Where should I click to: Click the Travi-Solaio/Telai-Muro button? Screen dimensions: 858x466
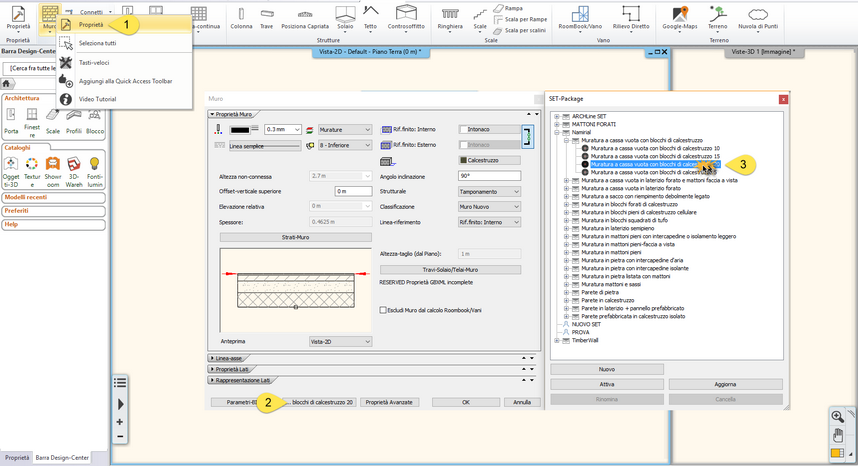[450, 270]
